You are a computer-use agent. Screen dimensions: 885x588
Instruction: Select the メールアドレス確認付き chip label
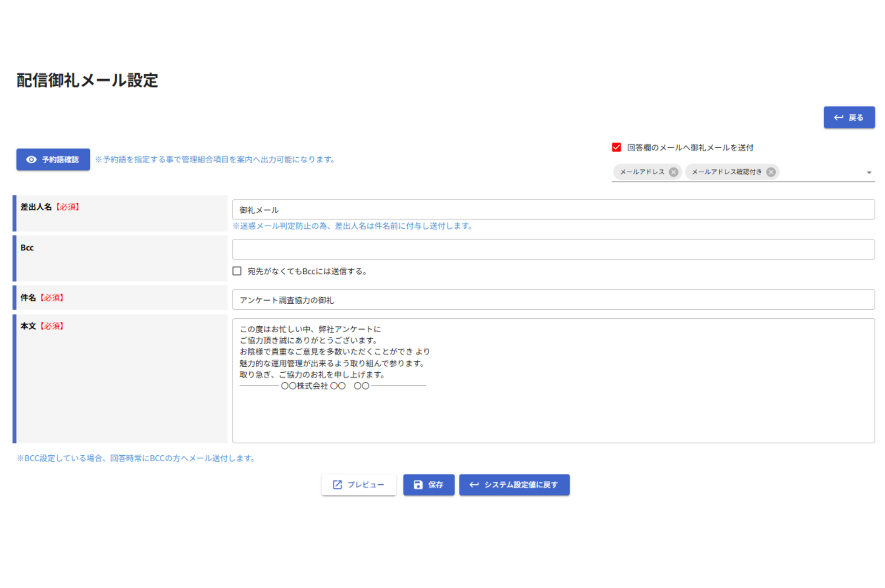(726, 172)
